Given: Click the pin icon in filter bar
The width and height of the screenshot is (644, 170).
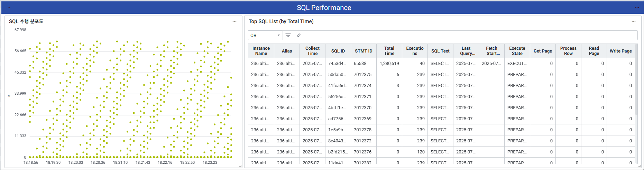Looking at the screenshot, I should [x=298, y=35].
